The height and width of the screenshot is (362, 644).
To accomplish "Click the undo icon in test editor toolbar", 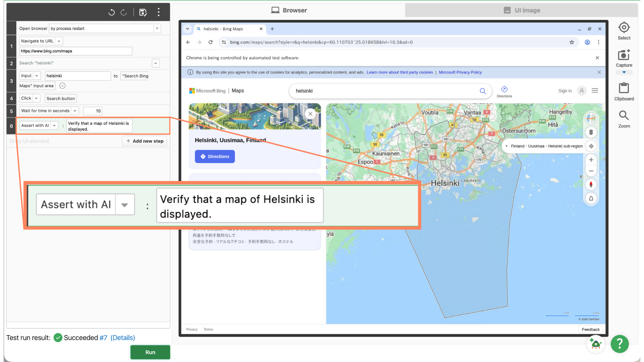I will 111,12.
